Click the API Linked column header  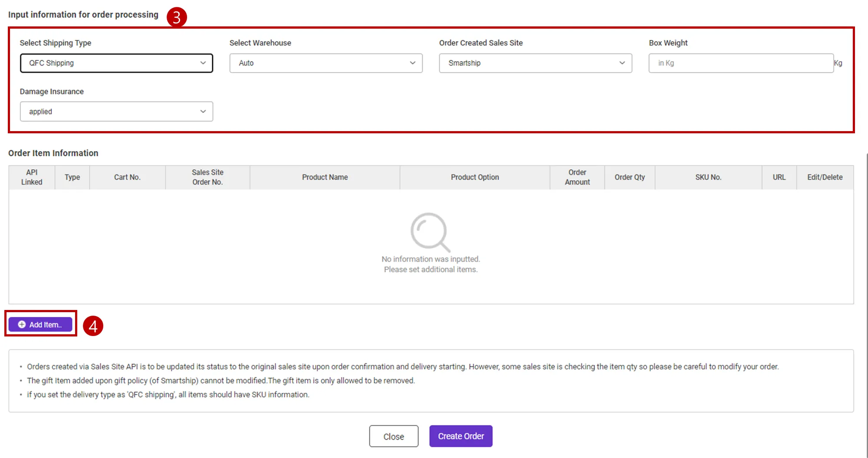[32, 177]
